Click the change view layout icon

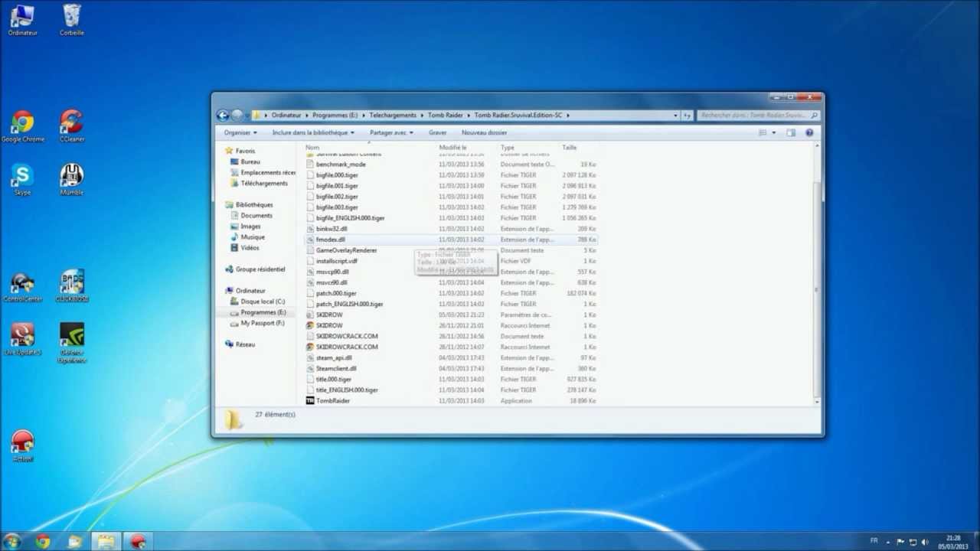point(763,132)
